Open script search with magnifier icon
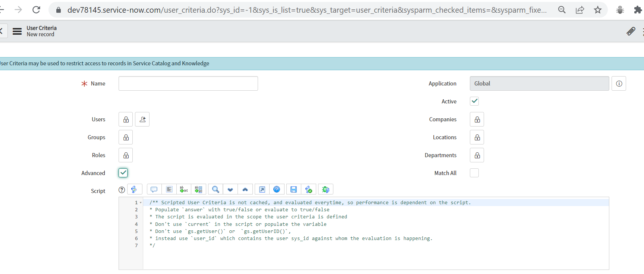 click(x=216, y=189)
